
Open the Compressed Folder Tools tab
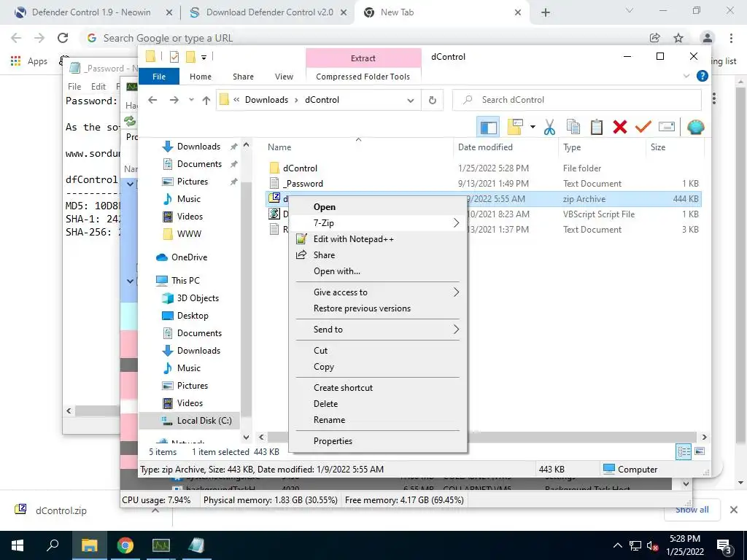(363, 76)
